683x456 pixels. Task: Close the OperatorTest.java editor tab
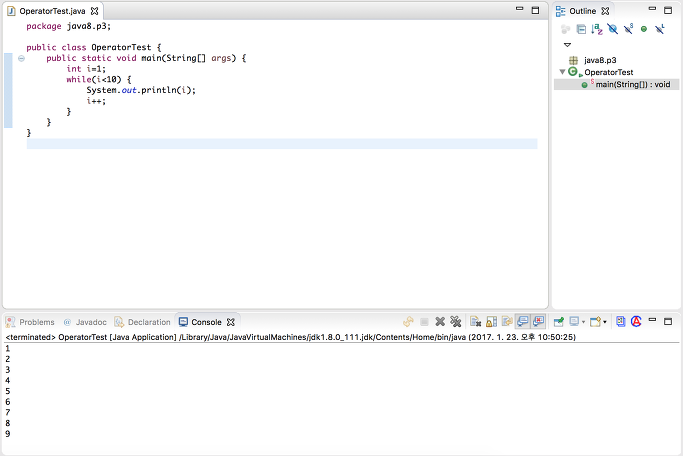click(95, 11)
